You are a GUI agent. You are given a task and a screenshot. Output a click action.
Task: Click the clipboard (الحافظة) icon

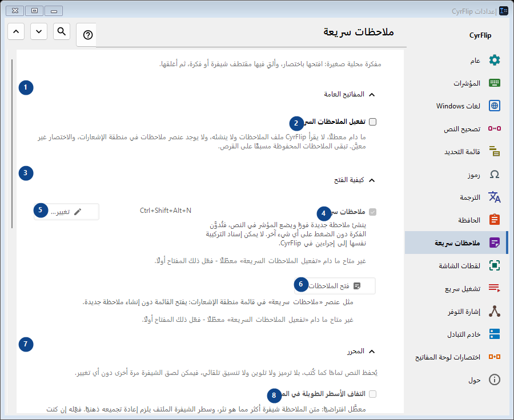coord(495,220)
